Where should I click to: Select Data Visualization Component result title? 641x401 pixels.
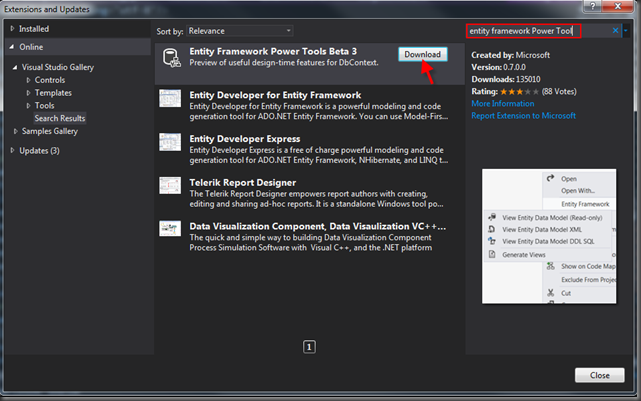point(318,226)
